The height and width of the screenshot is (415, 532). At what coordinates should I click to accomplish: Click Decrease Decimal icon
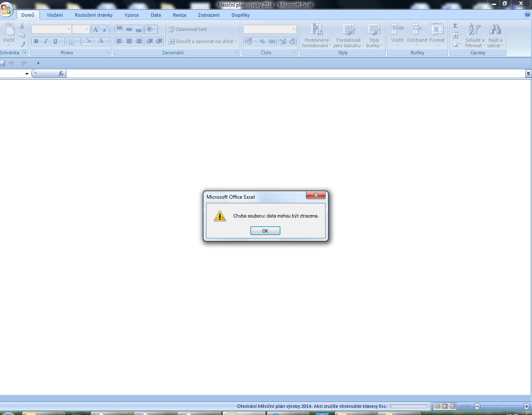pyautogui.click(x=292, y=41)
